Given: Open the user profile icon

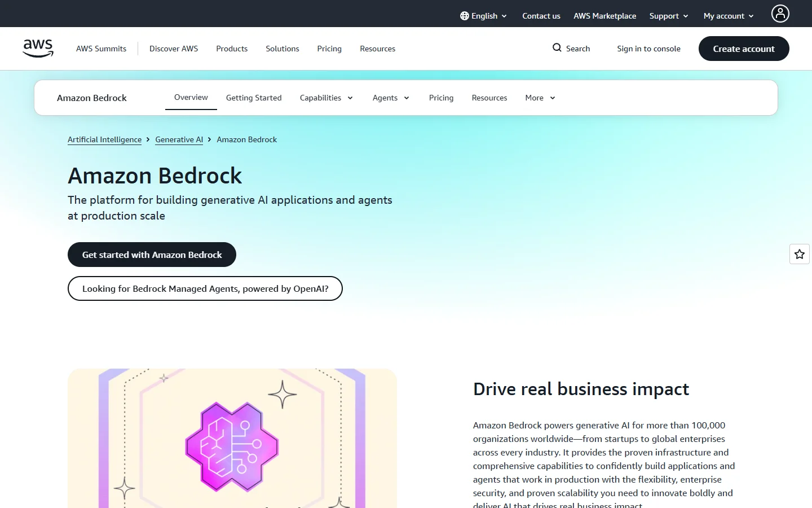Looking at the screenshot, I should (x=780, y=14).
